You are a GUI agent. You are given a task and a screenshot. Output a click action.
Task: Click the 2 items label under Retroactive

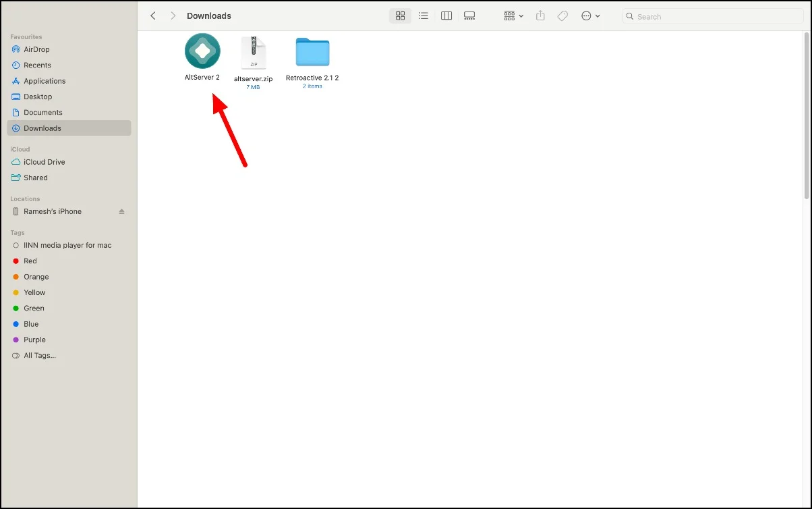click(x=312, y=86)
